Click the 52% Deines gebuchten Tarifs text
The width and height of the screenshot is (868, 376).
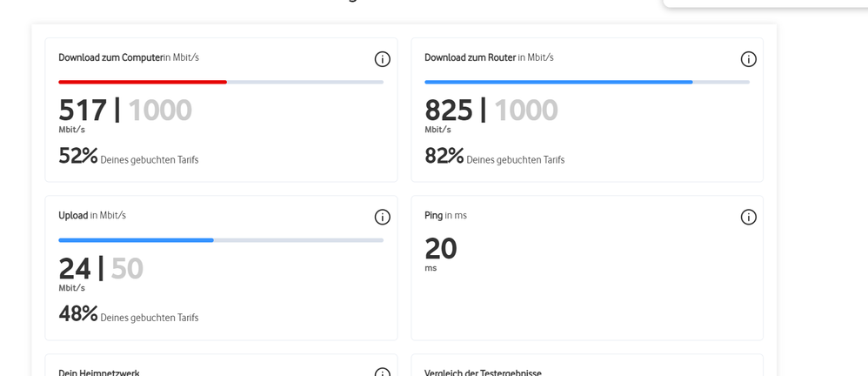[129, 156]
